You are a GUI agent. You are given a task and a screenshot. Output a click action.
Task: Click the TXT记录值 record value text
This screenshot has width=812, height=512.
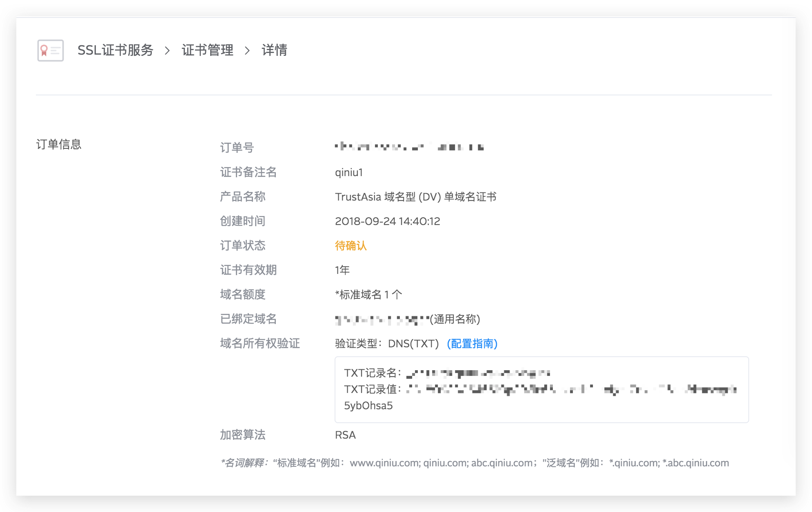pyautogui.click(x=571, y=389)
